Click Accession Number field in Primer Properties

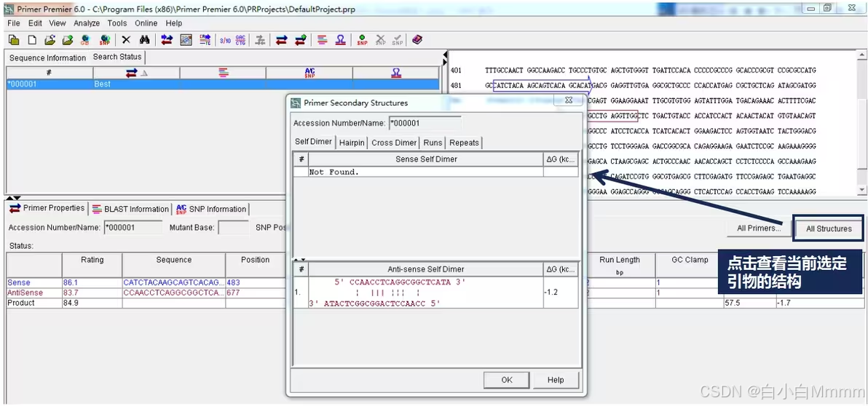133,227
